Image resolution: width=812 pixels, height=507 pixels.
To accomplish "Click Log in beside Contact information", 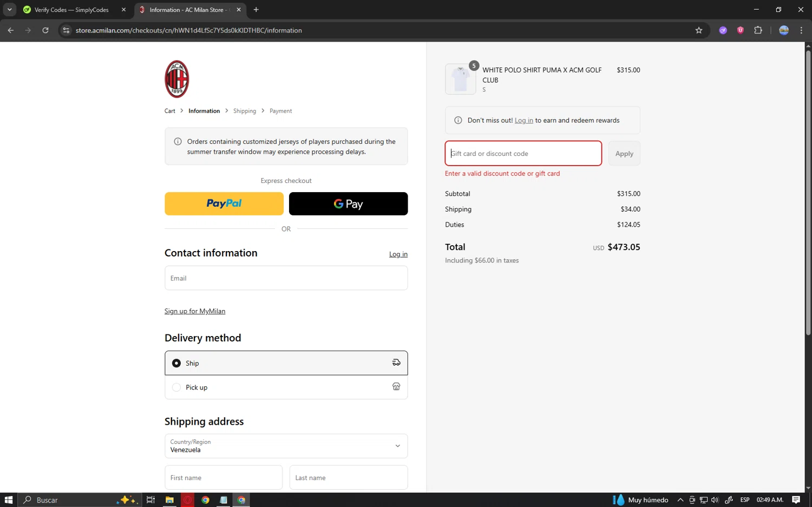I will 398,254.
